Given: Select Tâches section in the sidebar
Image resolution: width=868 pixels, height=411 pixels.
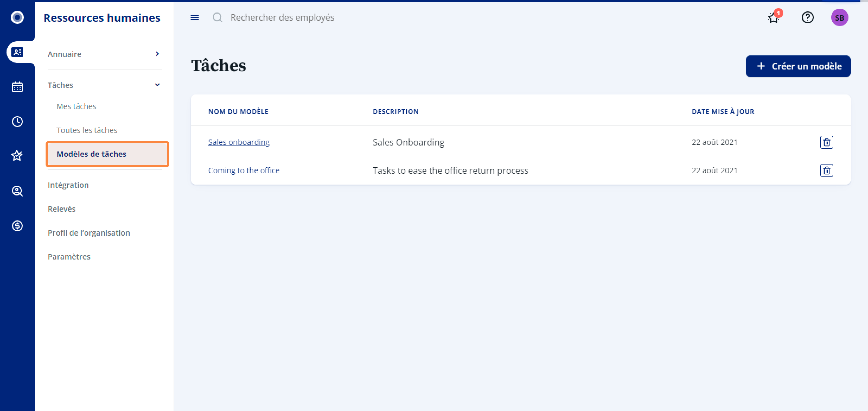Looking at the screenshot, I should pos(60,85).
